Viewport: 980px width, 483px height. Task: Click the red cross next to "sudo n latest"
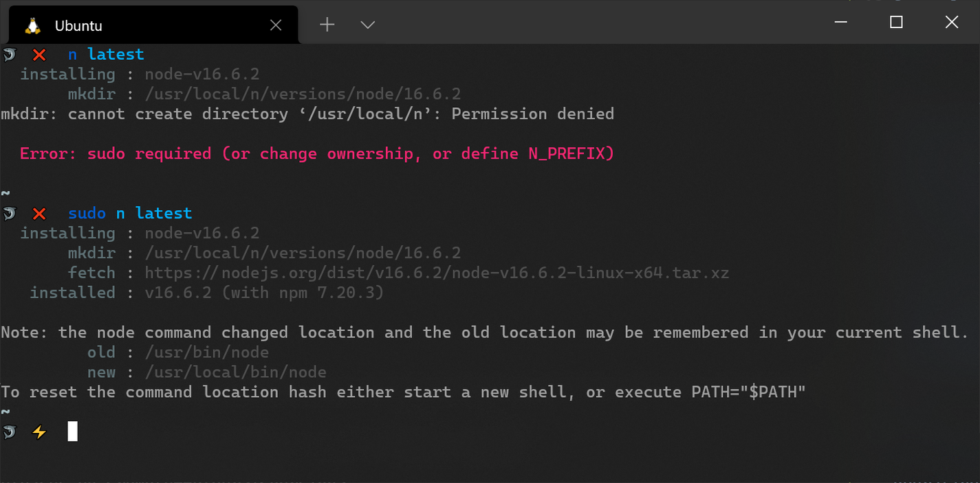[x=39, y=213]
